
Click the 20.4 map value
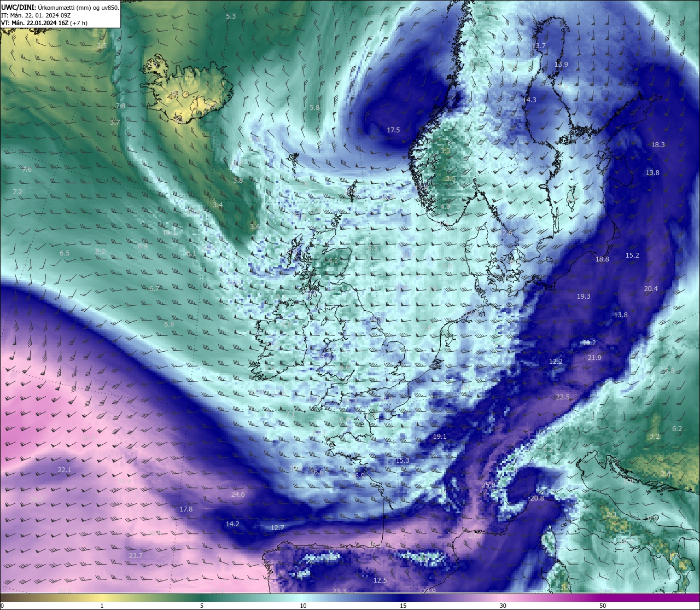pyautogui.click(x=651, y=289)
